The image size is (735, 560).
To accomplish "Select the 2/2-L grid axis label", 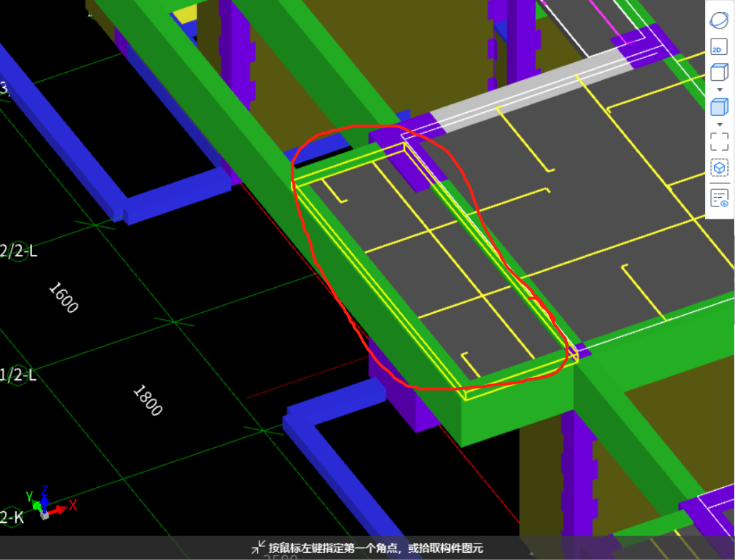I will pyautogui.click(x=14, y=250).
